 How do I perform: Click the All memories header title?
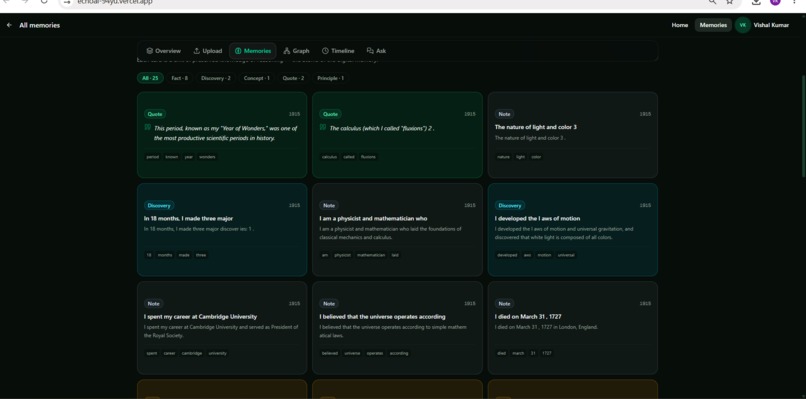[40, 25]
